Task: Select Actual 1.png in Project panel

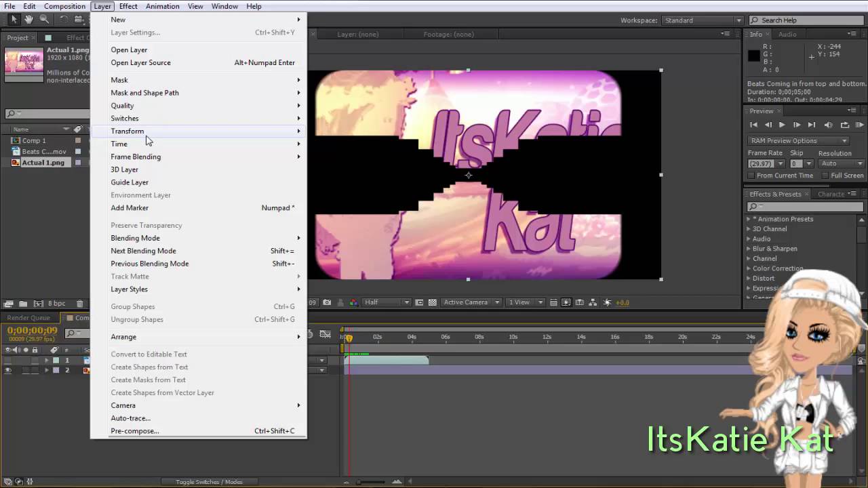Action: (43, 163)
